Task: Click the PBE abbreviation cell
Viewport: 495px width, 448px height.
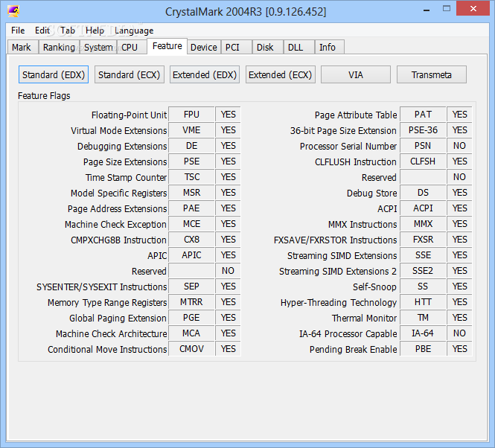Action: pos(423,349)
